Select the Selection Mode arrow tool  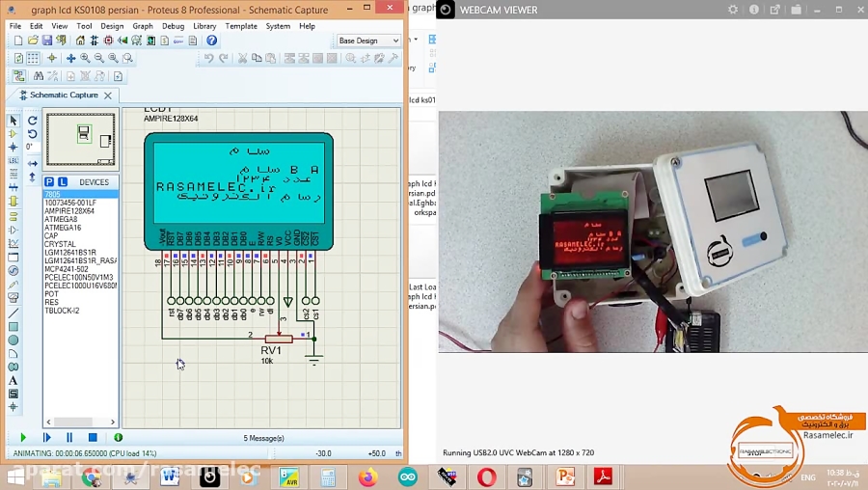tap(14, 121)
